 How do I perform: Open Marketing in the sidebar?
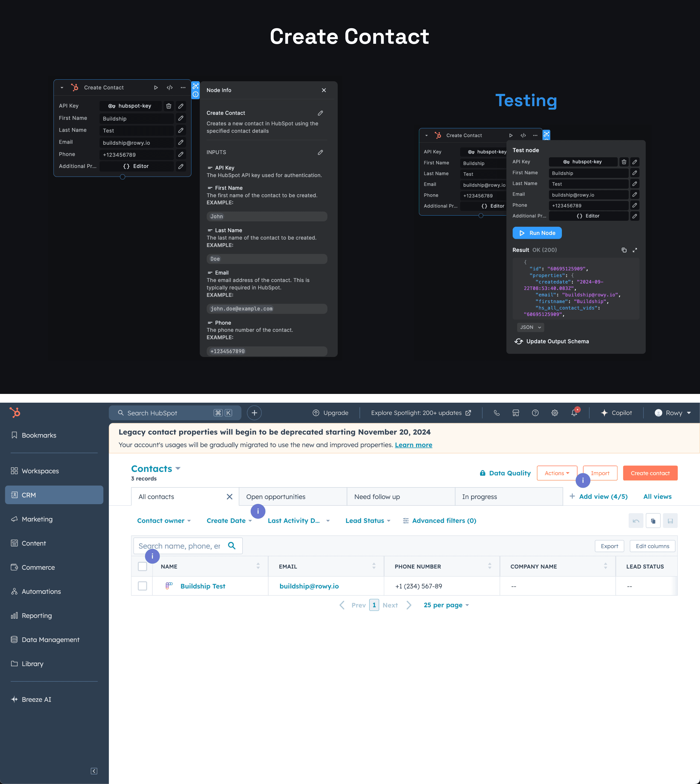coord(37,519)
